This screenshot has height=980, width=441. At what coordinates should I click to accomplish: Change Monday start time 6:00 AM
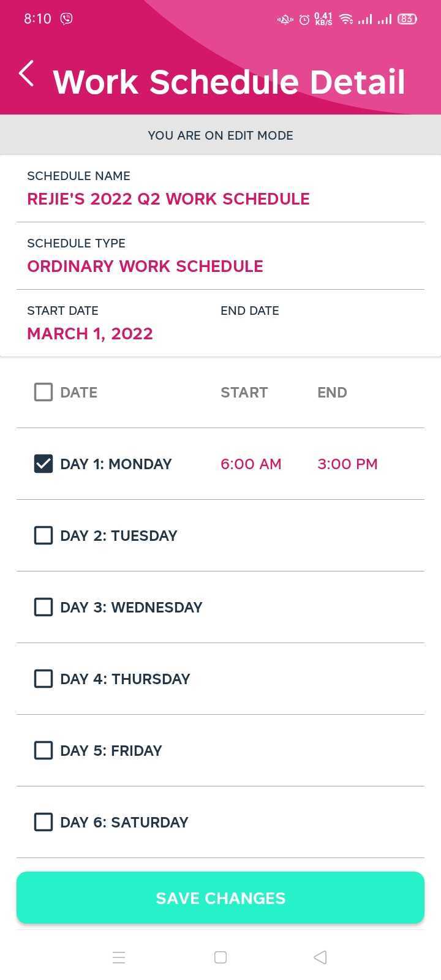pos(251,464)
